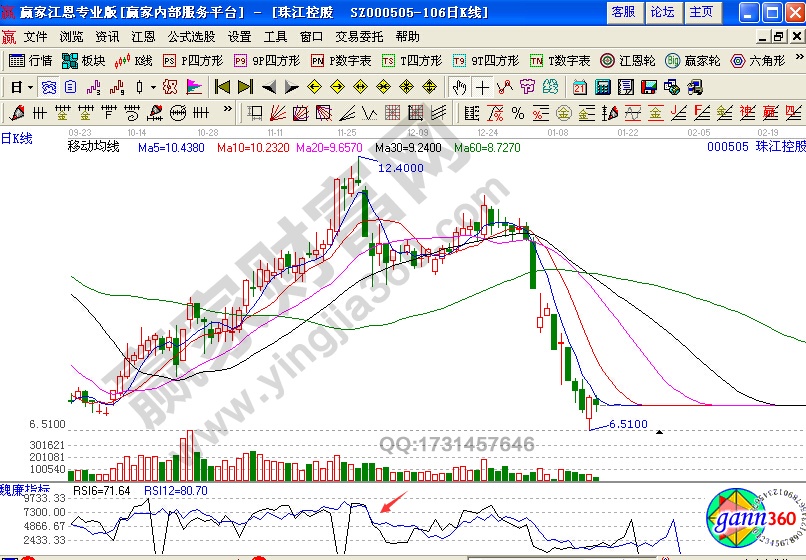The width and height of the screenshot is (806, 560).
Task: Open the 六角形 hexagon tool
Action: click(758, 61)
